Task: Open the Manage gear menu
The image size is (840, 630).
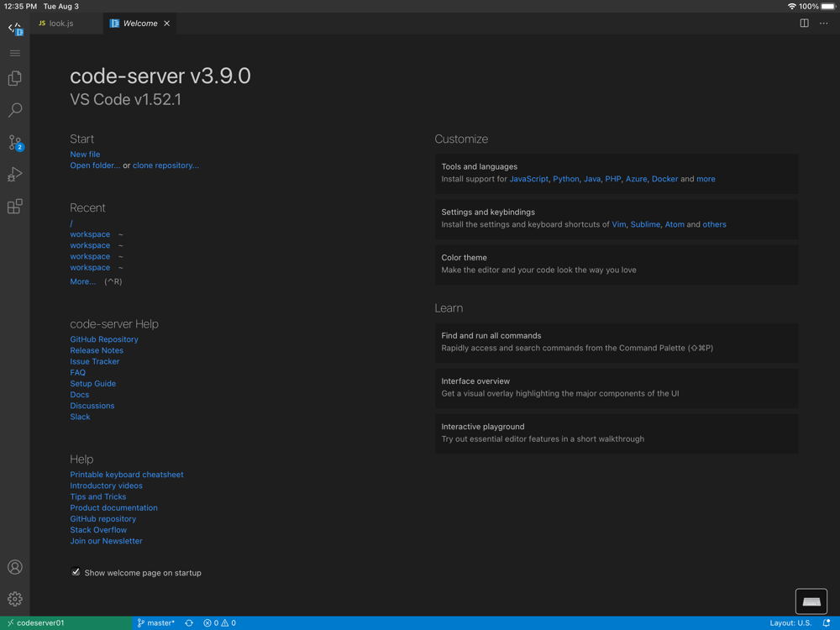Action: [x=15, y=598]
